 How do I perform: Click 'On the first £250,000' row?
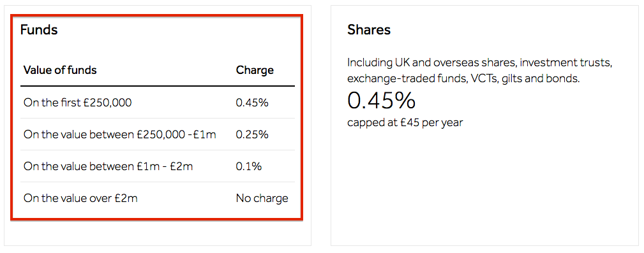point(158,103)
